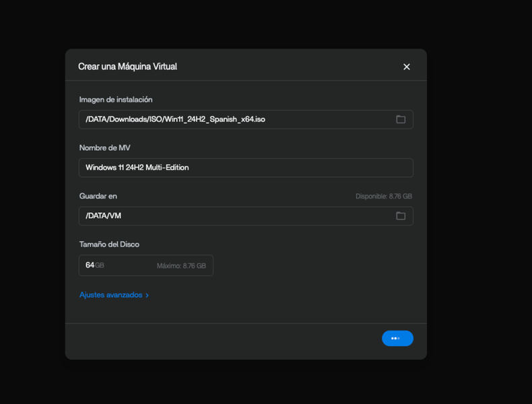Viewport: 532px width, 404px height.
Task: Click the Nombre de MV label
Action: coord(104,148)
